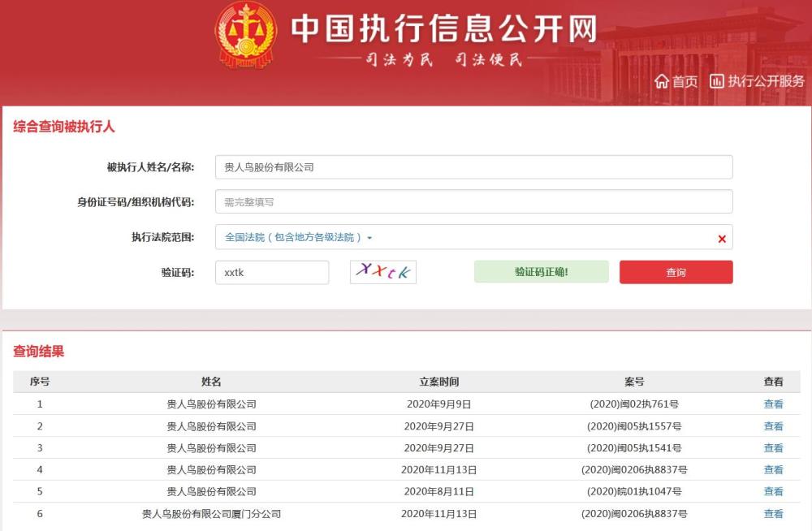This screenshot has height=531, width=812.
Task: Click the 验证码正确! status message
Action: coord(541,272)
